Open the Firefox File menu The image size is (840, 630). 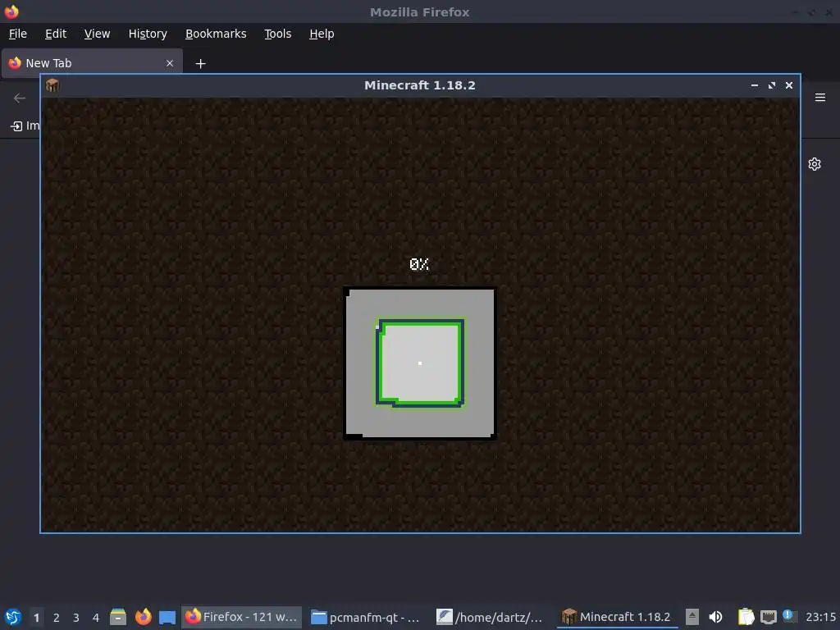point(18,34)
